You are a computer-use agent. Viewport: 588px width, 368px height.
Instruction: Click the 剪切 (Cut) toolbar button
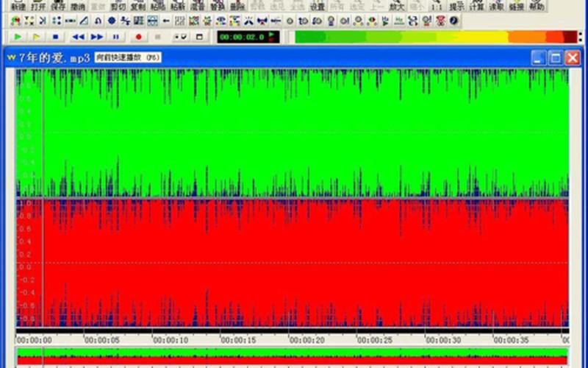click(x=118, y=5)
